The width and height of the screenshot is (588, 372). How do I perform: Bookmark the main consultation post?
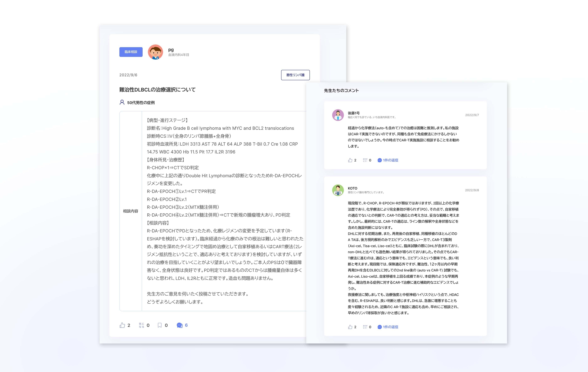(160, 325)
